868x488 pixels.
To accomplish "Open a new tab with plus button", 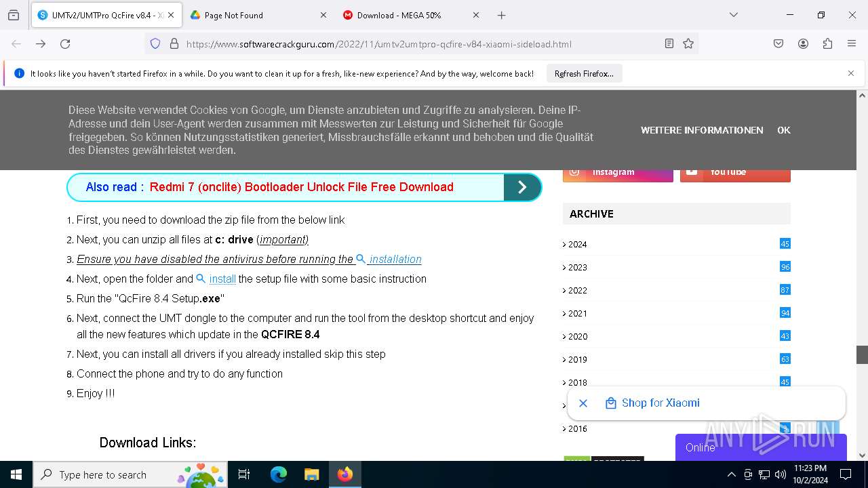I will [x=502, y=15].
